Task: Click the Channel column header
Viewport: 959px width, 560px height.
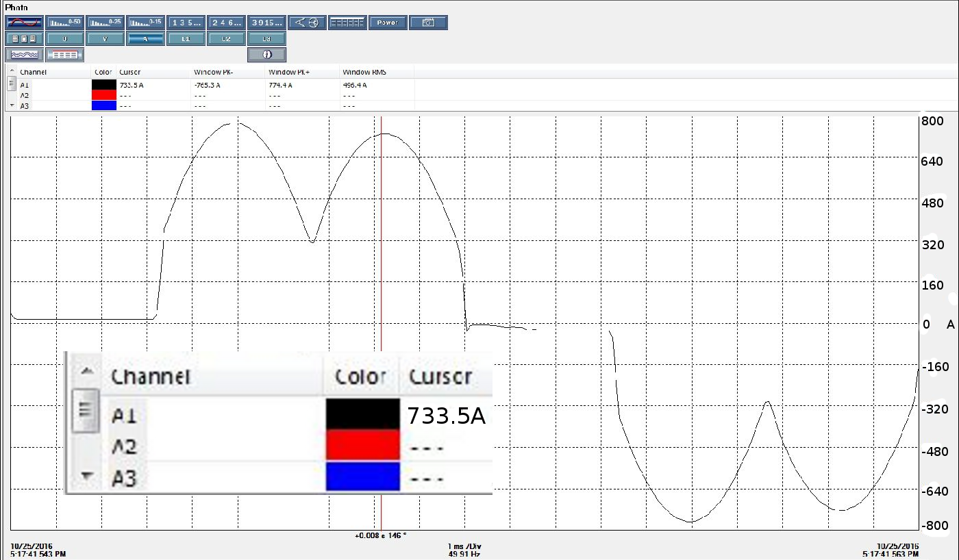Action: [x=33, y=72]
